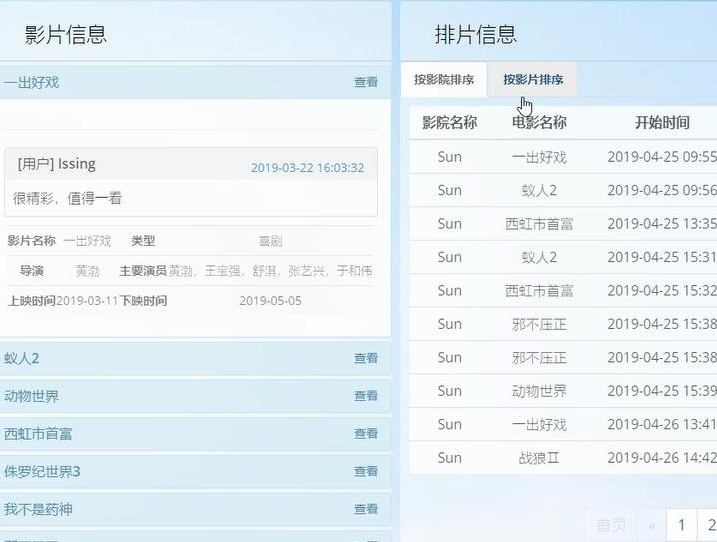Expand the 一出好戏 film row

click(195, 82)
